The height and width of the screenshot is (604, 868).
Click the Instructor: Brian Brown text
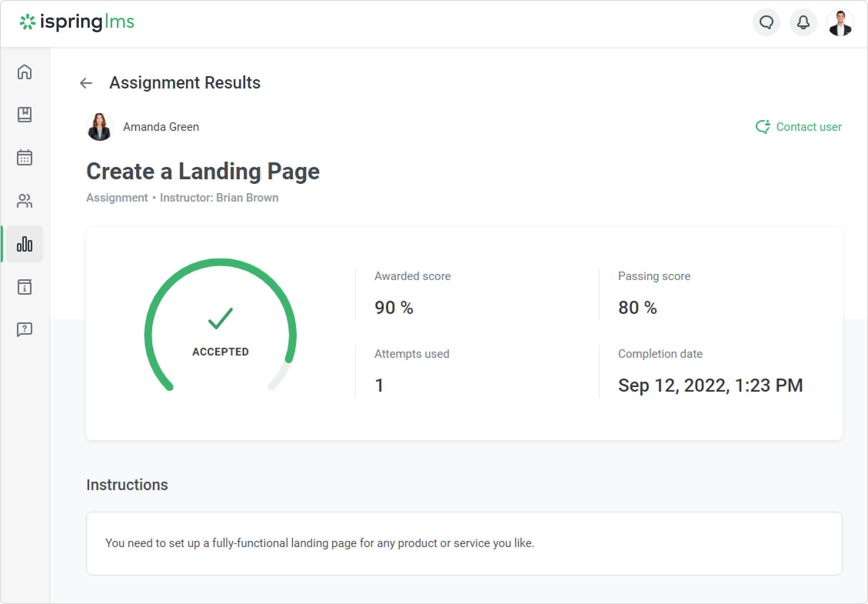pyautogui.click(x=219, y=198)
